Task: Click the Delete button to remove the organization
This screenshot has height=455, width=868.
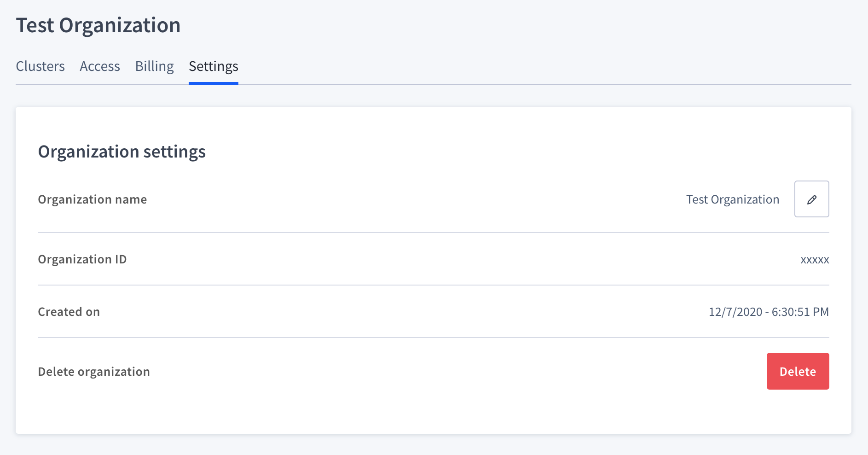Action: (798, 371)
